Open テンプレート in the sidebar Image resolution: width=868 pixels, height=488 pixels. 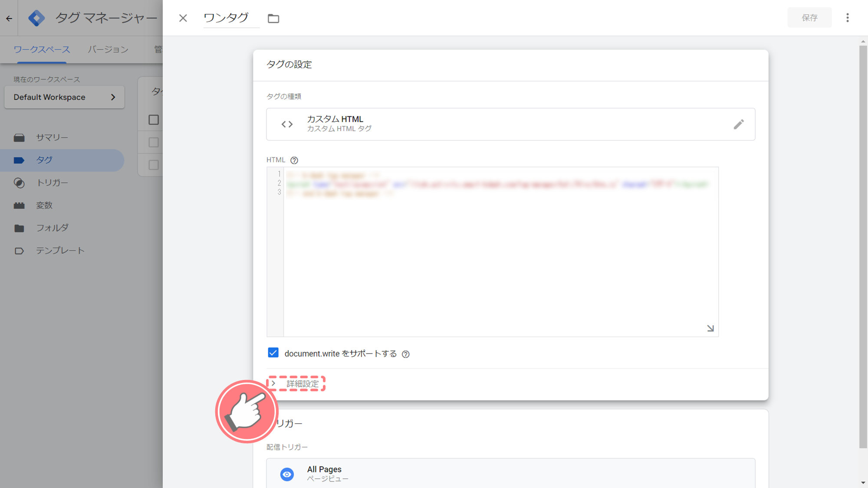[62, 250]
